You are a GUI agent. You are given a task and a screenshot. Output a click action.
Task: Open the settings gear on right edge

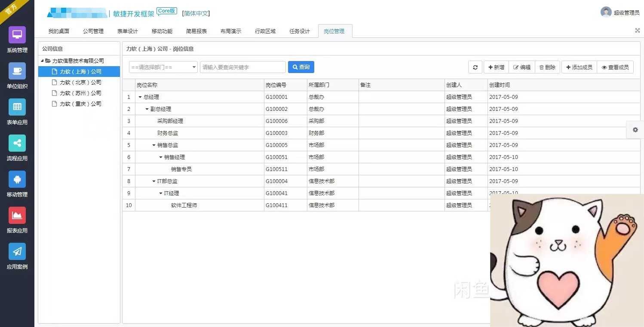pos(635,130)
